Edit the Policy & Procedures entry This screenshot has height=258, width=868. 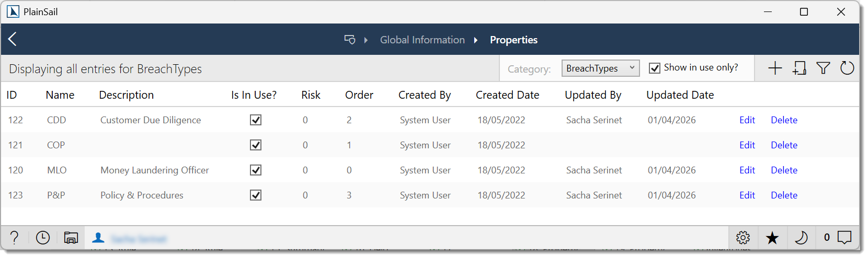click(x=747, y=195)
